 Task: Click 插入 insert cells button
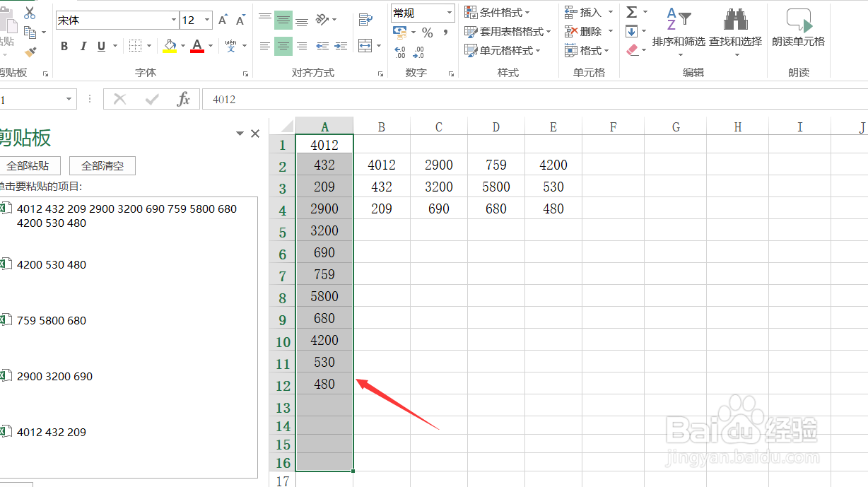582,12
